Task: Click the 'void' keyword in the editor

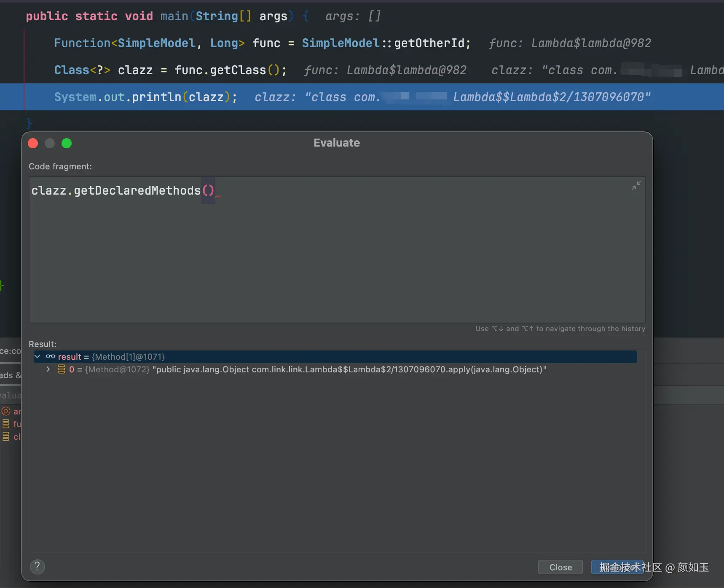Action: click(x=139, y=16)
